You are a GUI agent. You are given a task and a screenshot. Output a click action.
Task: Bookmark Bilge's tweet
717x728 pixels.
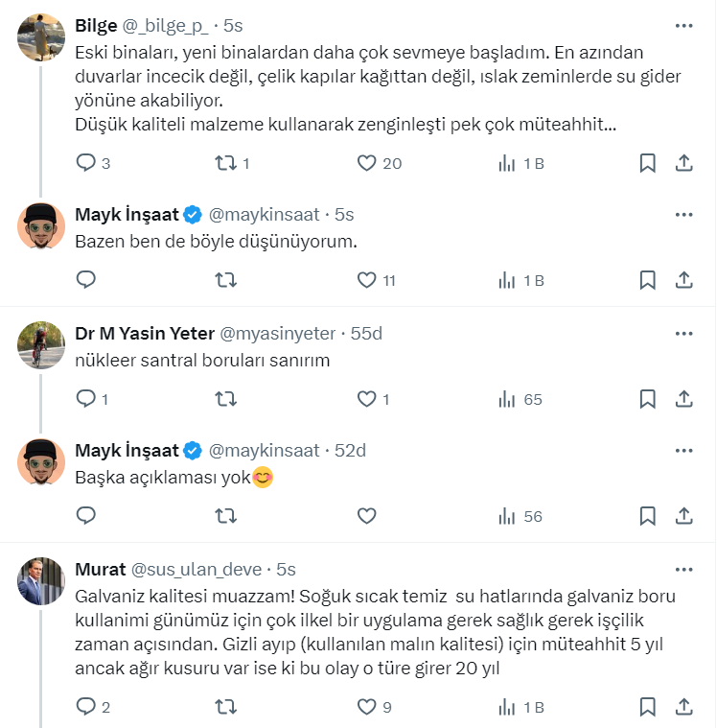coord(648,163)
